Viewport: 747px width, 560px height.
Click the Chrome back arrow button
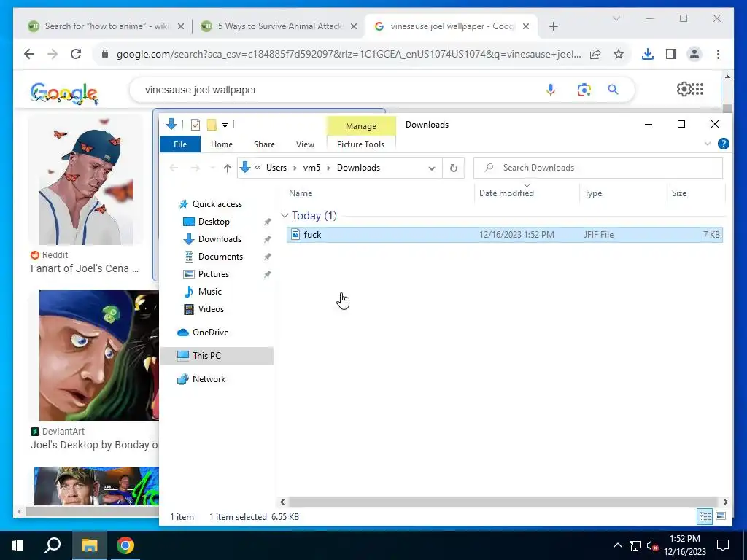pyautogui.click(x=29, y=54)
